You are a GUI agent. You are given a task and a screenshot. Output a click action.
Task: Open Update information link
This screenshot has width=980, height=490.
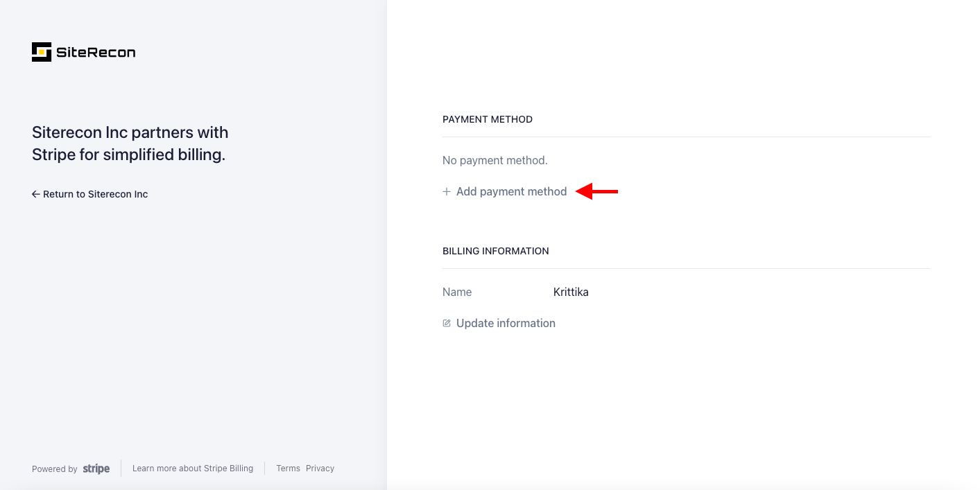tap(506, 323)
